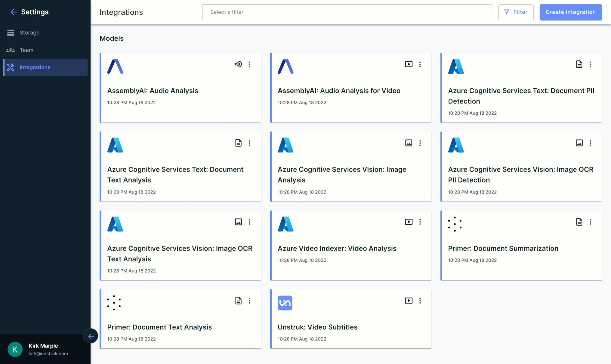Click document icon on Primer: Document Summarization card
The width and height of the screenshot is (611, 364).
pyautogui.click(x=579, y=222)
